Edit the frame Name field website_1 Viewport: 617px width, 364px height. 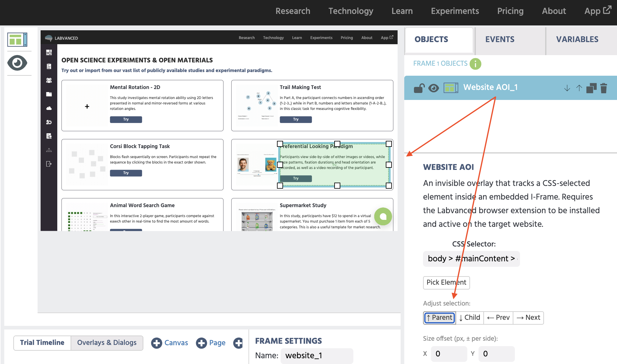click(317, 356)
